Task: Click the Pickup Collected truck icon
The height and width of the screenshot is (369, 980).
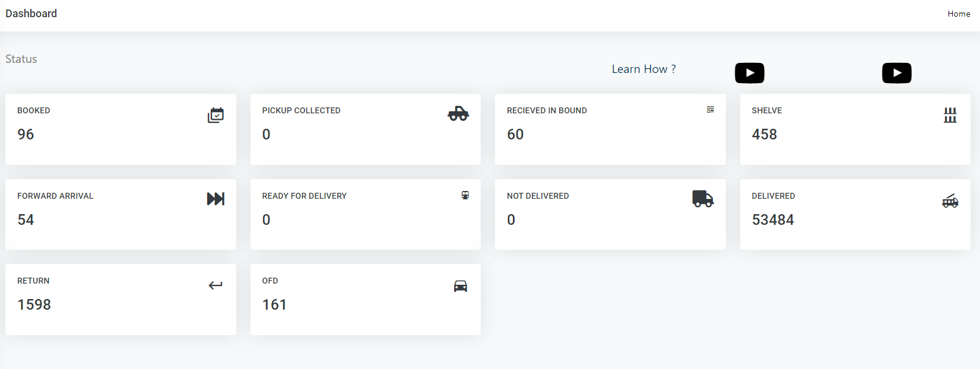Action: click(458, 113)
